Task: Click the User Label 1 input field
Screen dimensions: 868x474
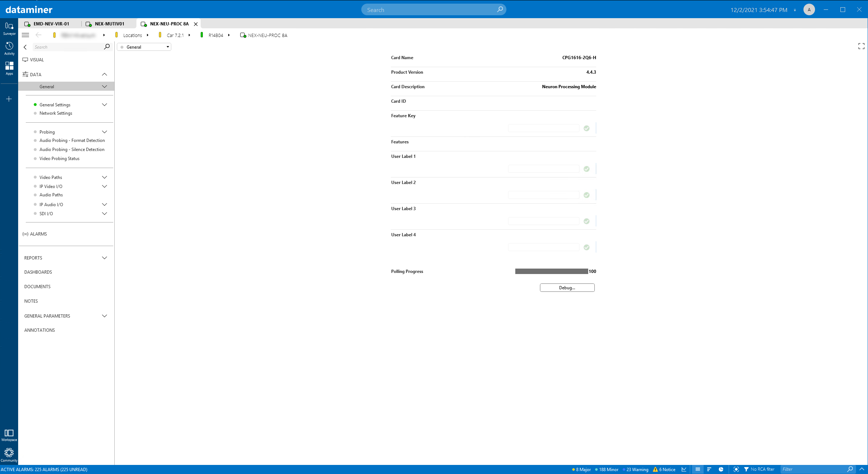Action: tap(544, 169)
